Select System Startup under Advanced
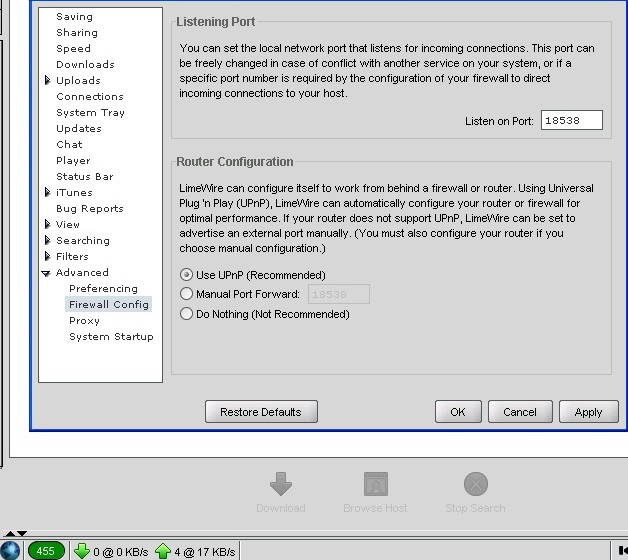Viewport: 628px width, 560px height. click(111, 336)
